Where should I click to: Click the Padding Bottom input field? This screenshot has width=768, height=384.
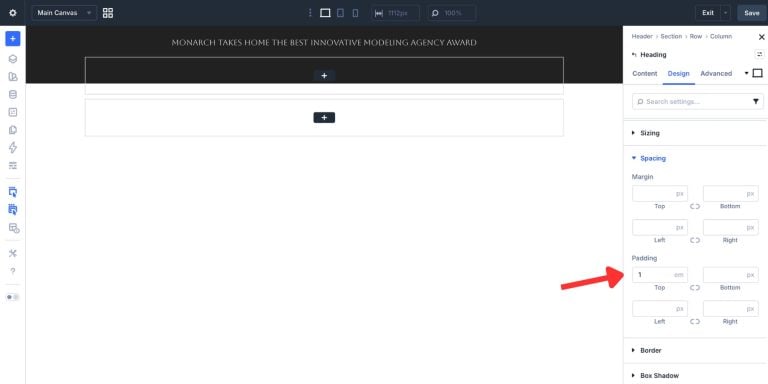coord(730,275)
